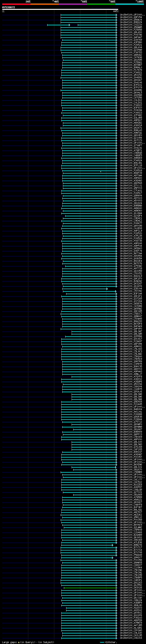Open hit UniRef100_B9RAL0
Viewport: 146px width, 644px height.
(x=131, y=67)
